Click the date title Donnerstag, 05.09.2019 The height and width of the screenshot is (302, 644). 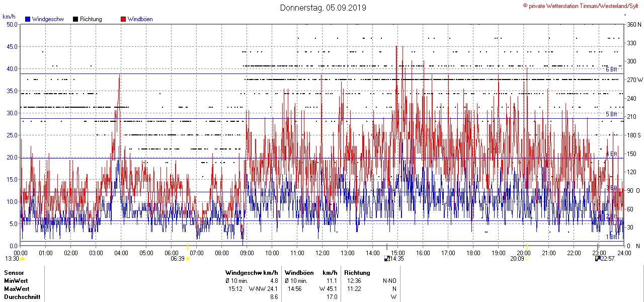point(323,8)
